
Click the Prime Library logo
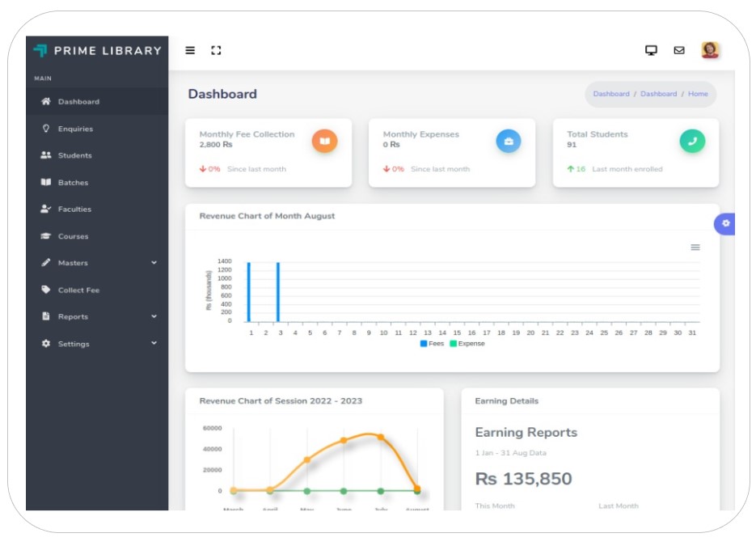coord(97,51)
